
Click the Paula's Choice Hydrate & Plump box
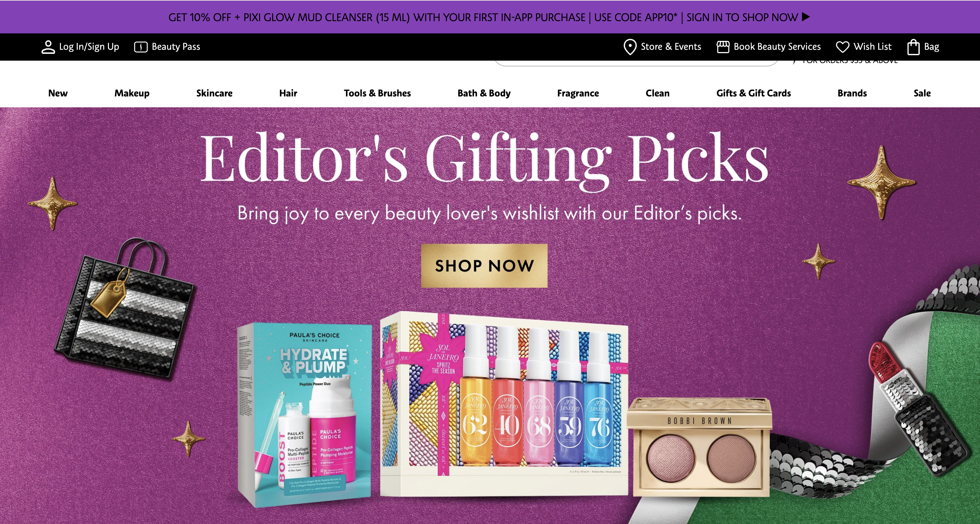pos(304,415)
